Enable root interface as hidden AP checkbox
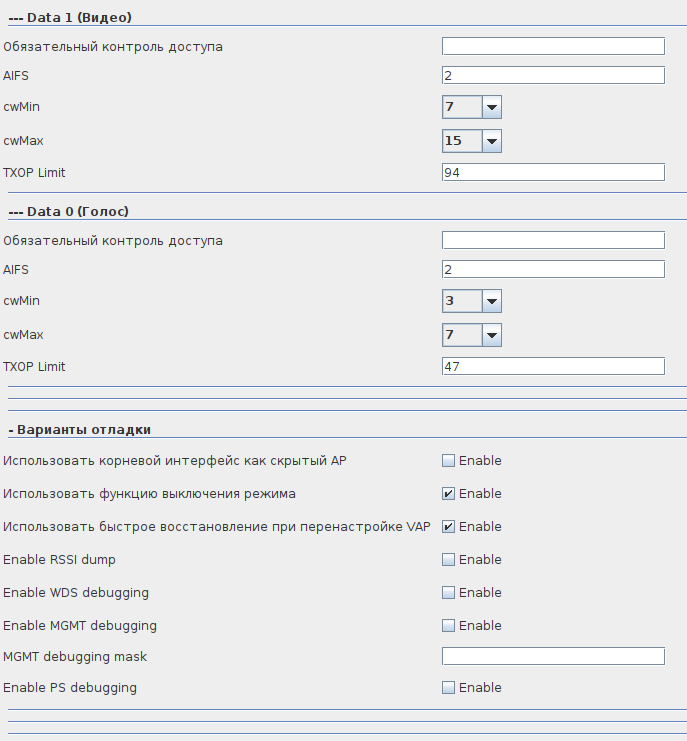687x741 pixels. pyautogui.click(x=449, y=461)
